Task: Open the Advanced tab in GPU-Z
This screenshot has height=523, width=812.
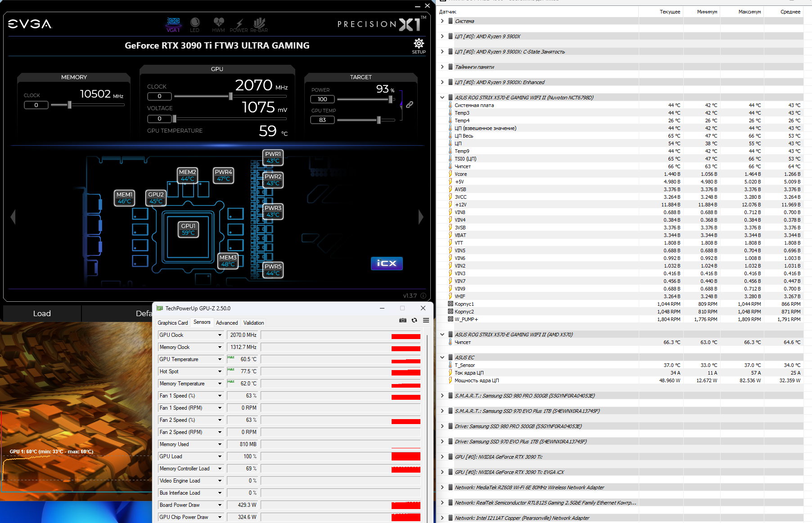Action: 227,323
